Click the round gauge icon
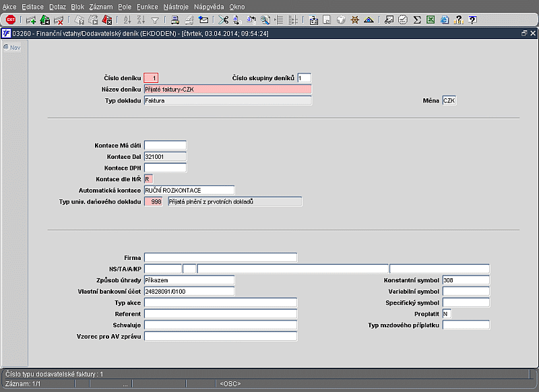Image resolution: width=539 pixels, height=392 pixels. click(403, 20)
